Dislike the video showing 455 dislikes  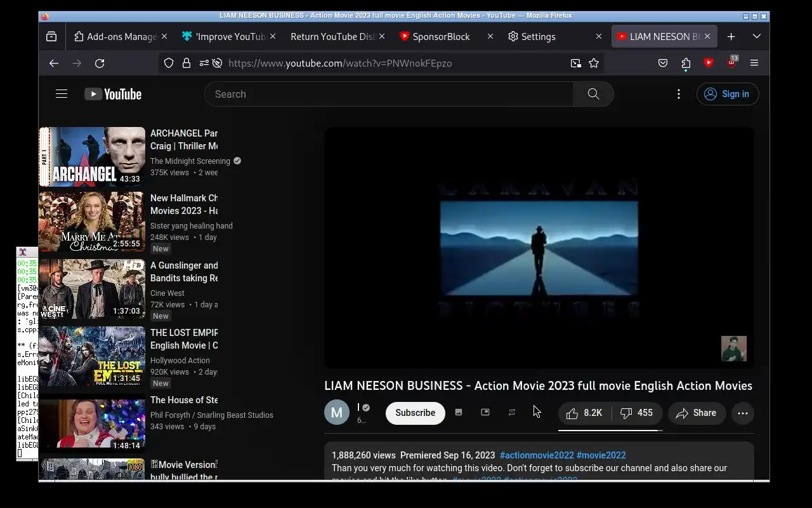638,413
